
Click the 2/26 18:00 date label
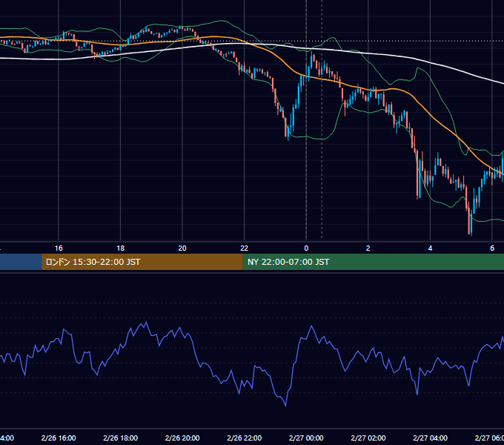[121, 438]
